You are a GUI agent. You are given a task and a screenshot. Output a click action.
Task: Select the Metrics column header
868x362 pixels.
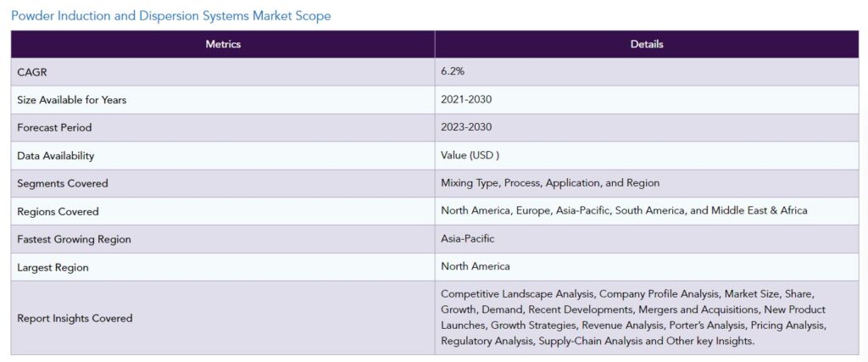click(223, 44)
